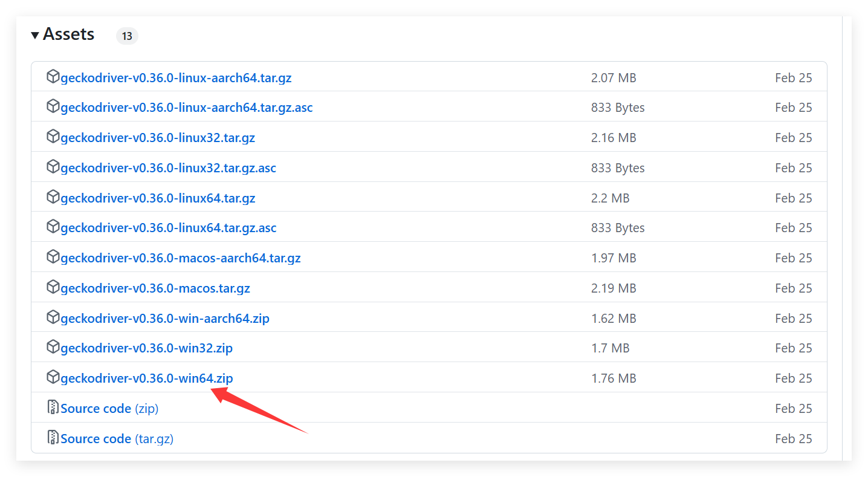Click zip file icon beside Source code (tar.gz)

click(53, 438)
